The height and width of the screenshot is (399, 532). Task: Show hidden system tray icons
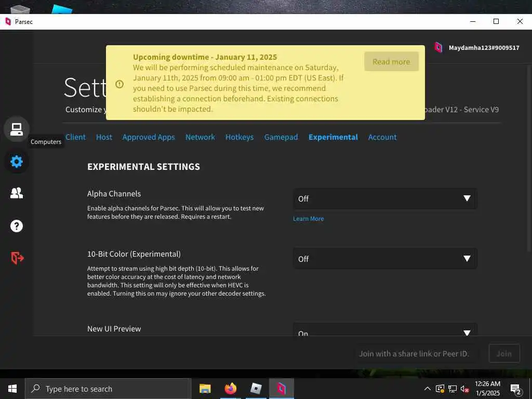pos(428,389)
